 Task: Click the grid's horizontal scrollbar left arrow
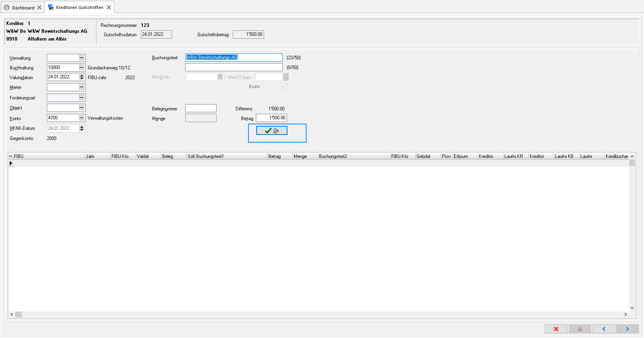click(12, 314)
